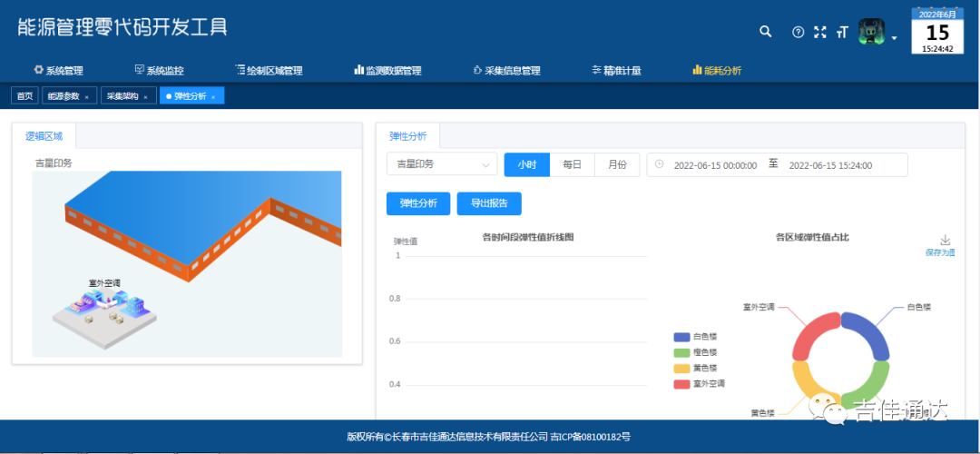The height and width of the screenshot is (454, 980).
Task: Open the 监测数据管理 menu
Action: coord(387,70)
